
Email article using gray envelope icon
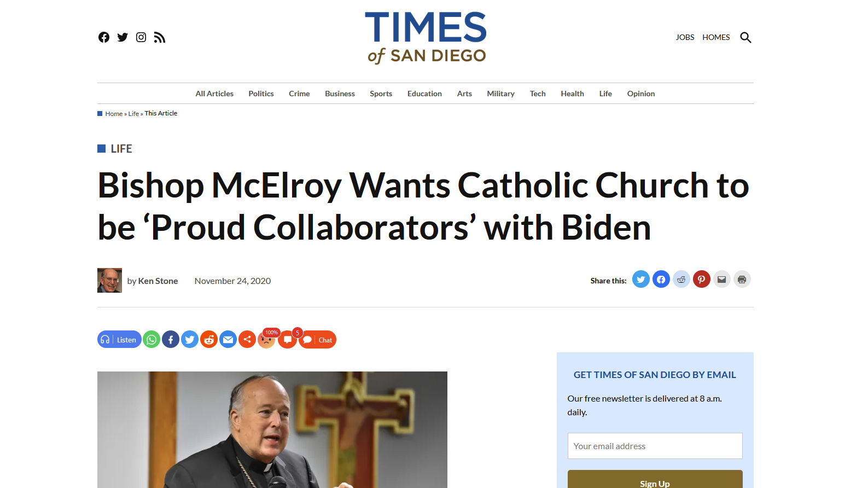(722, 280)
